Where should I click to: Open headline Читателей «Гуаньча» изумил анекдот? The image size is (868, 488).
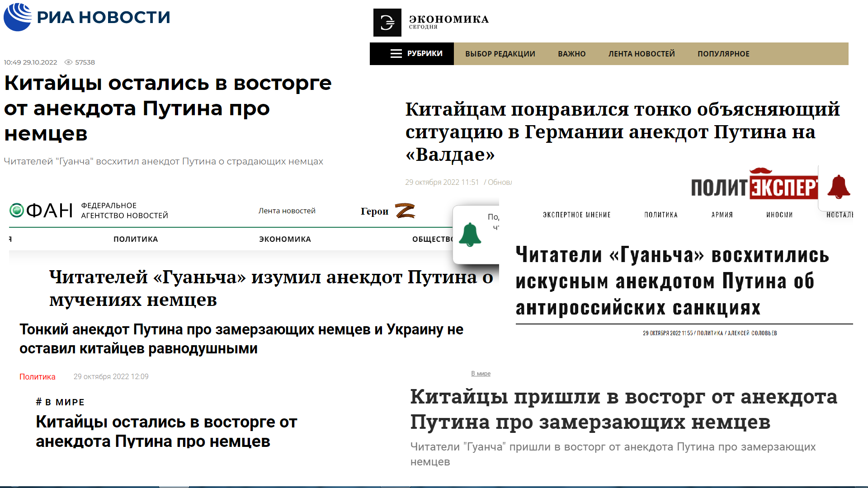click(x=271, y=288)
